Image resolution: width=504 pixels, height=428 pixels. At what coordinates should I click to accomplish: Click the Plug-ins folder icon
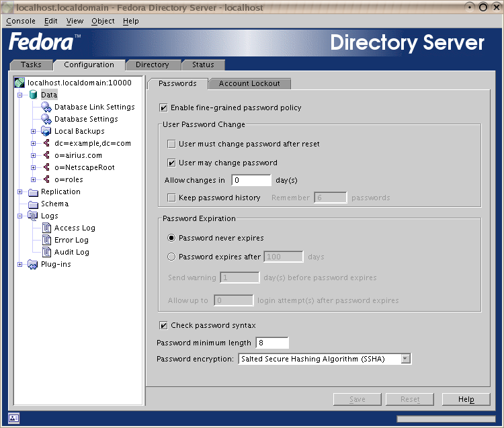pyautogui.click(x=33, y=265)
